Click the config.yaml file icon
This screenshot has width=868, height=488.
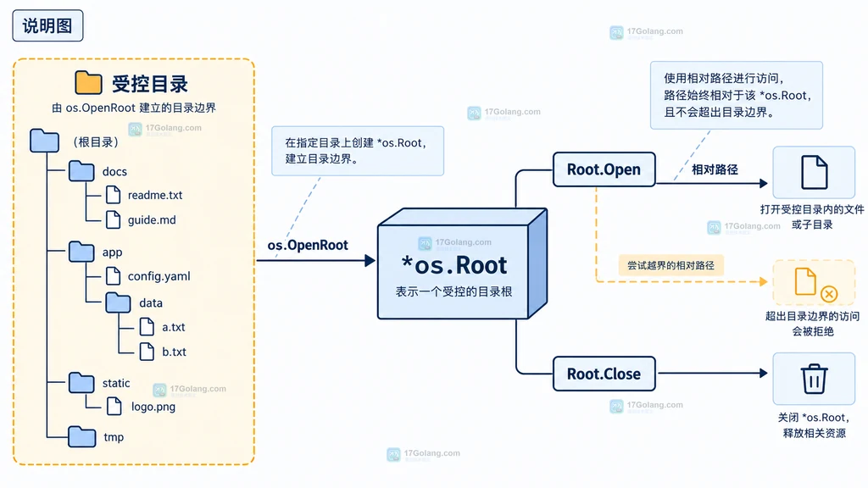tap(113, 275)
